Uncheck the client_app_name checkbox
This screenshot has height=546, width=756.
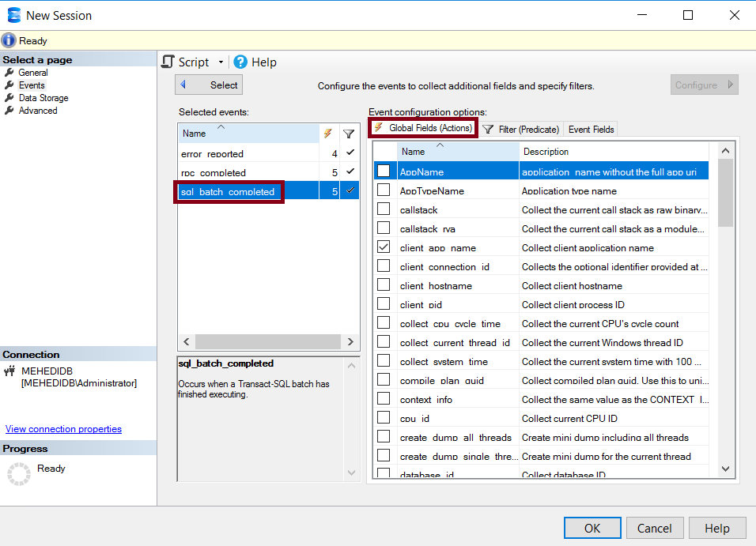tap(384, 247)
